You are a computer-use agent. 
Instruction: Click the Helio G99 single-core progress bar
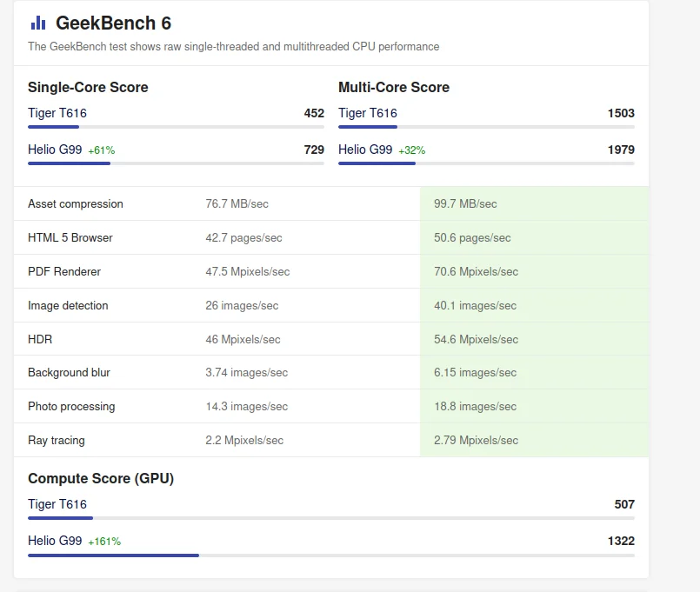point(176,163)
